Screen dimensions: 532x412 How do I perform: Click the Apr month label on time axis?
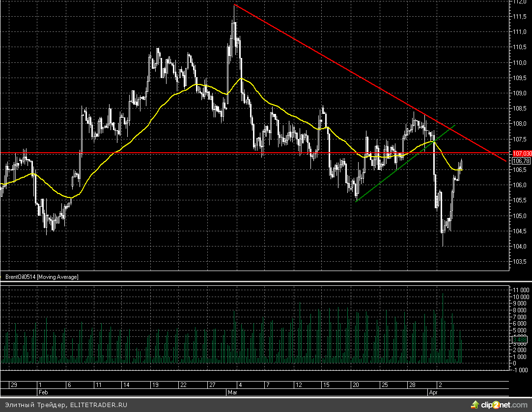[433, 393]
